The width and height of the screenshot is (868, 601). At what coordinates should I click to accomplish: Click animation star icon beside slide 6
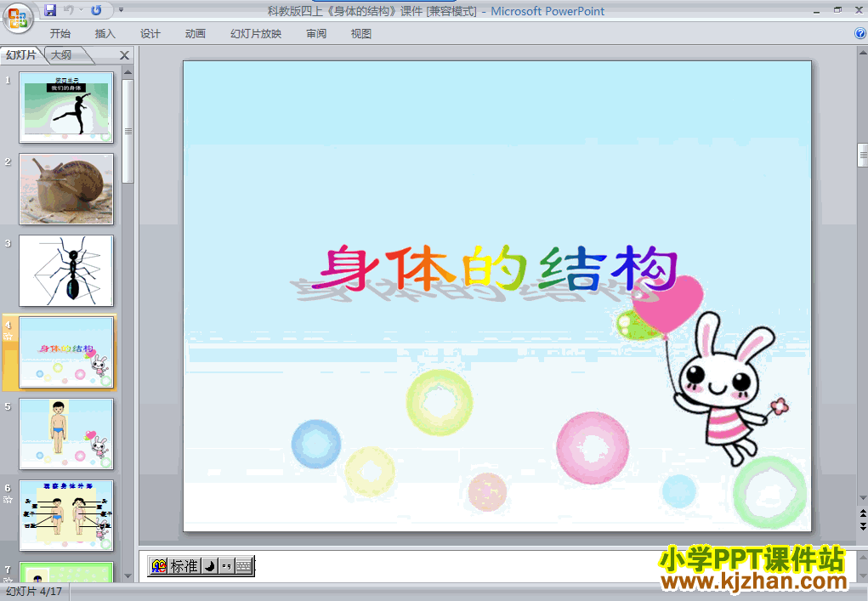[x=9, y=499]
